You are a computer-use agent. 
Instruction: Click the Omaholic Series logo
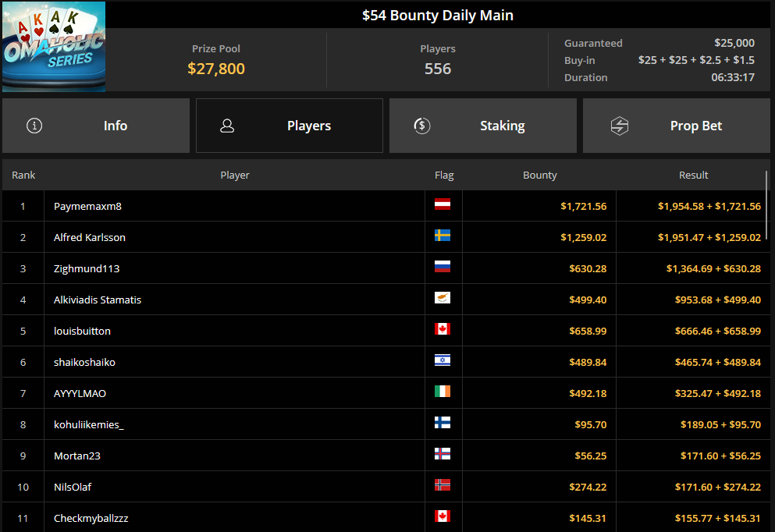[54, 47]
